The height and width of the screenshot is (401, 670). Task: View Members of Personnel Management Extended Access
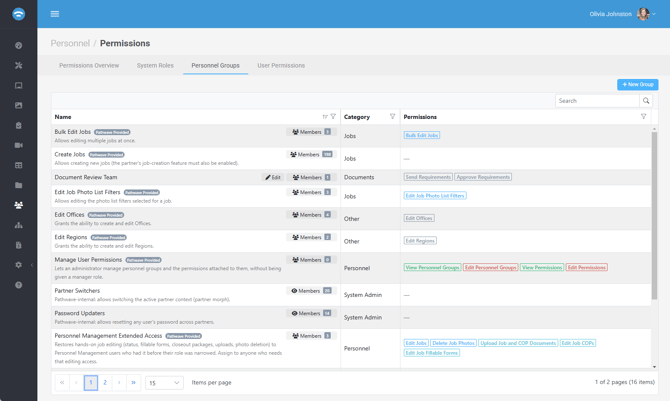pos(311,336)
